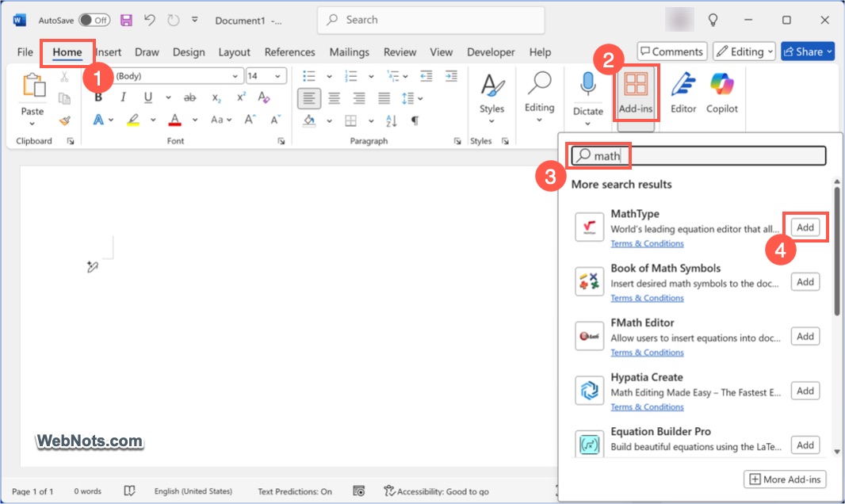Apply Text Effects letter A
Image resolution: width=845 pixels, height=504 pixels.
tap(98, 120)
